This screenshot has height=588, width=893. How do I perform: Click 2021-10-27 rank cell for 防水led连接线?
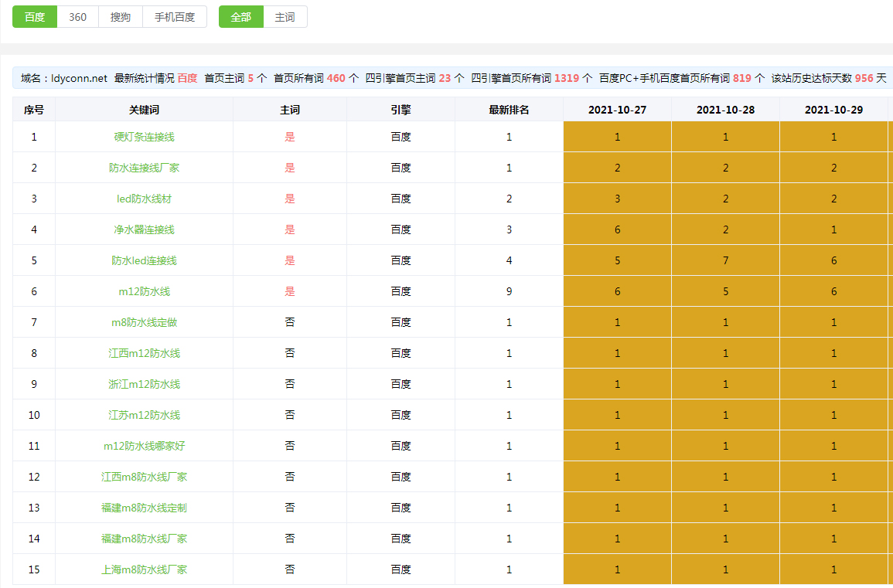coord(617,260)
